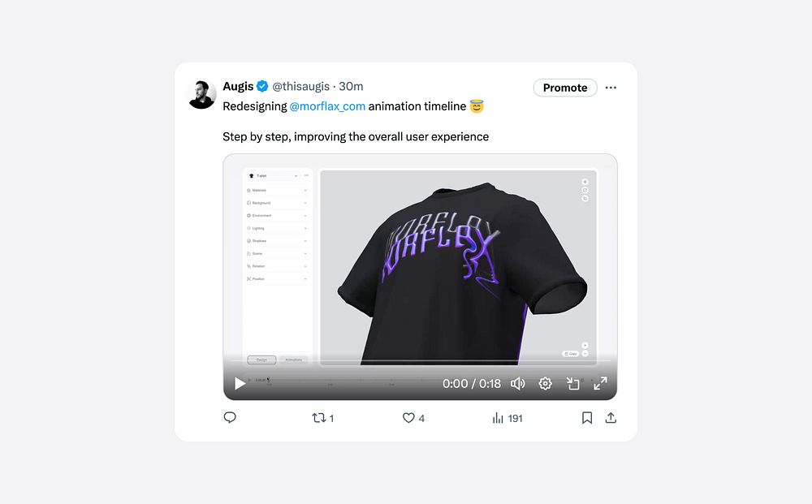Open video settings gear icon
The height and width of the screenshot is (504, 812).
coord(545,383)
